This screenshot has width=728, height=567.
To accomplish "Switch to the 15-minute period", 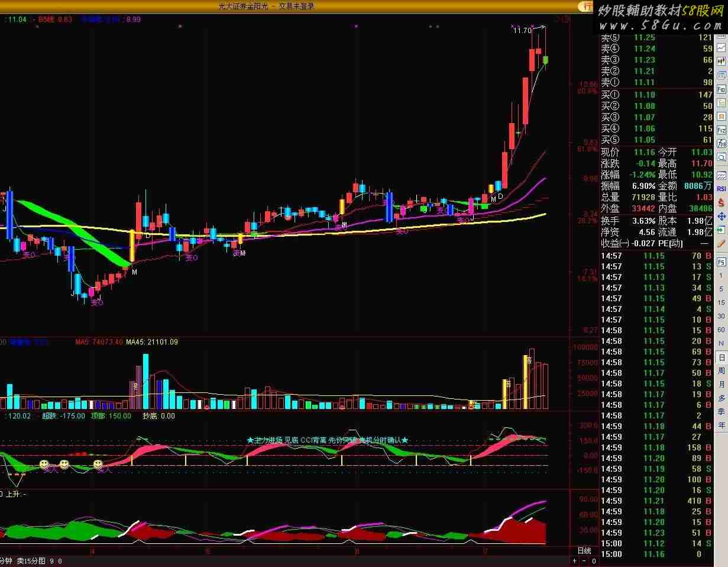I will tap(721, 302).
